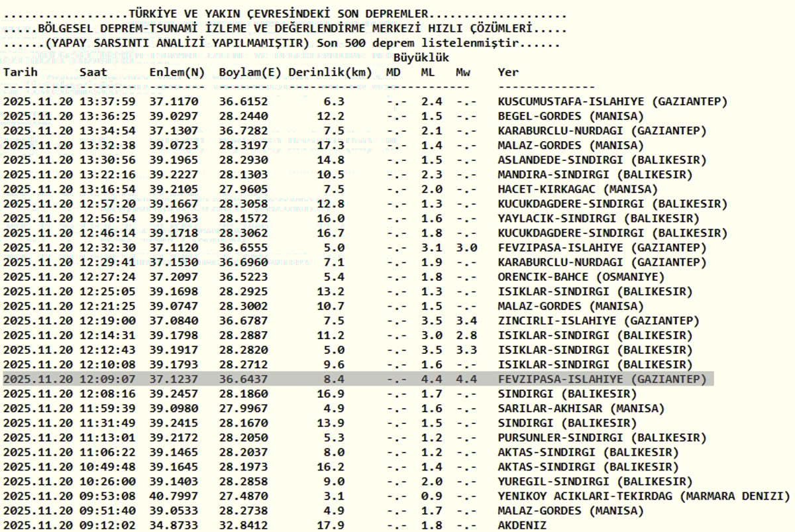Click the Tarih column header

pyautogui.click(x=21, y=72)
